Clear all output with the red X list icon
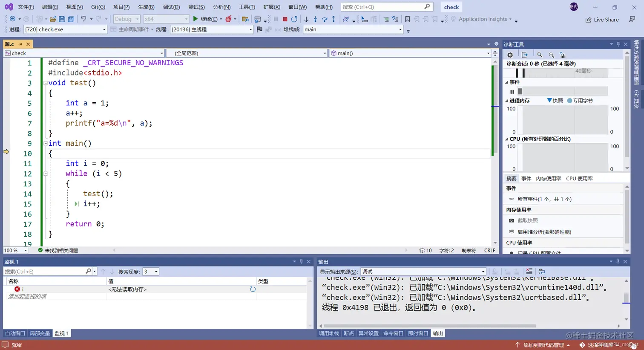The image size is (644, 350). (529, 271)
